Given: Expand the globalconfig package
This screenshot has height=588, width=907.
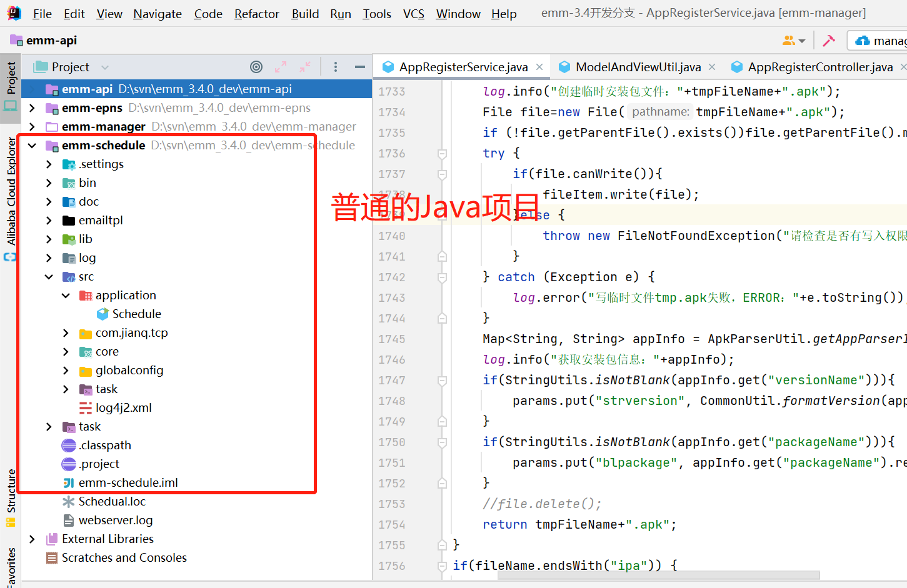Looking at the screenshot, I should (66, 371).
